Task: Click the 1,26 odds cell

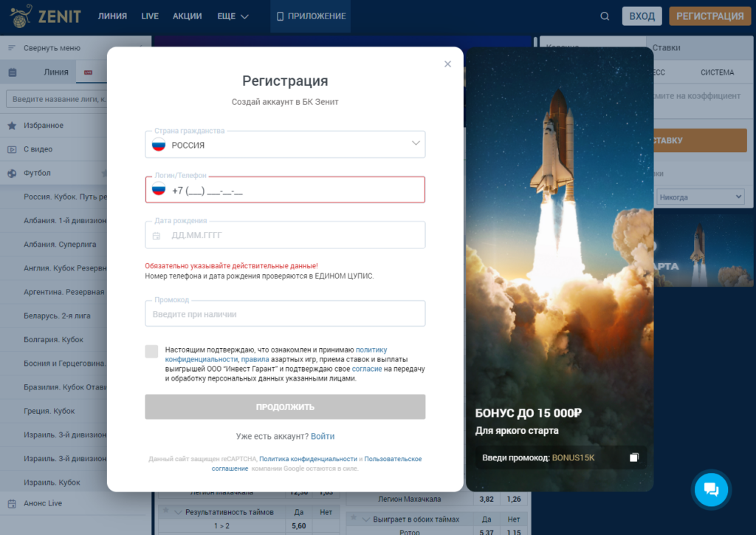Action: 514,499
